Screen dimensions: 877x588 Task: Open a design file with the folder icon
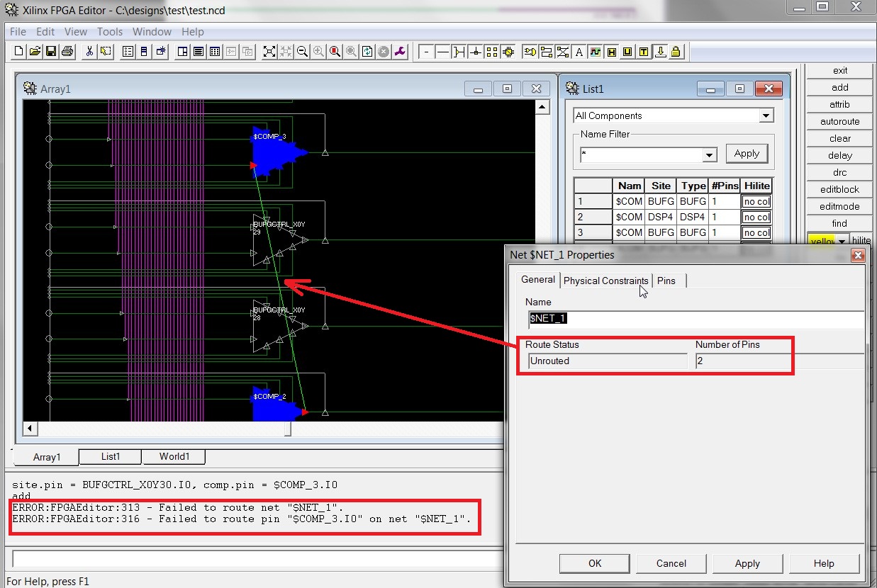34,51
